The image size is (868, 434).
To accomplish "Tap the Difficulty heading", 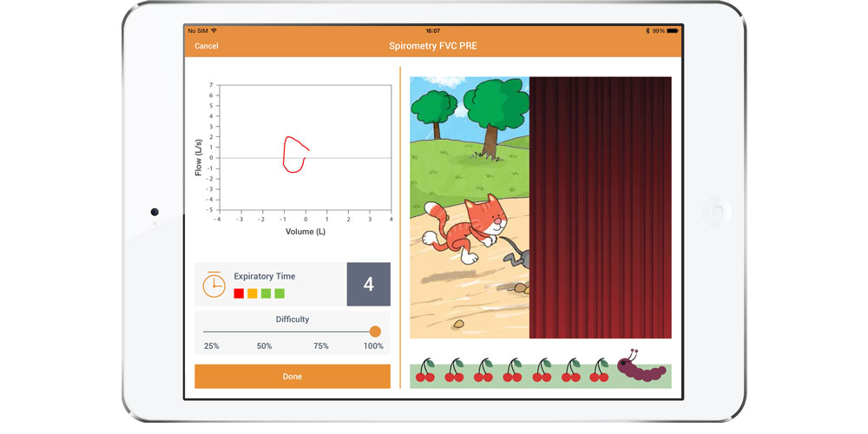I will (x=293, y=319).
